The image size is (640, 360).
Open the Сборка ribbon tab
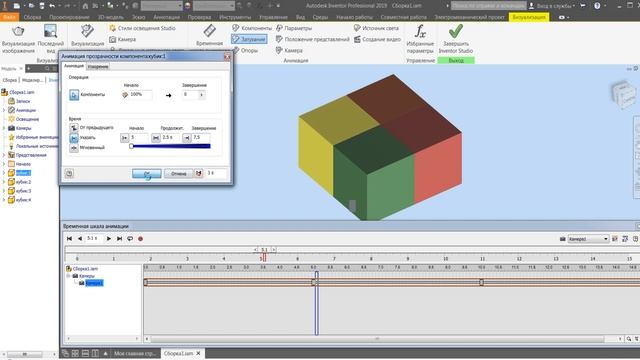(32, 17)
